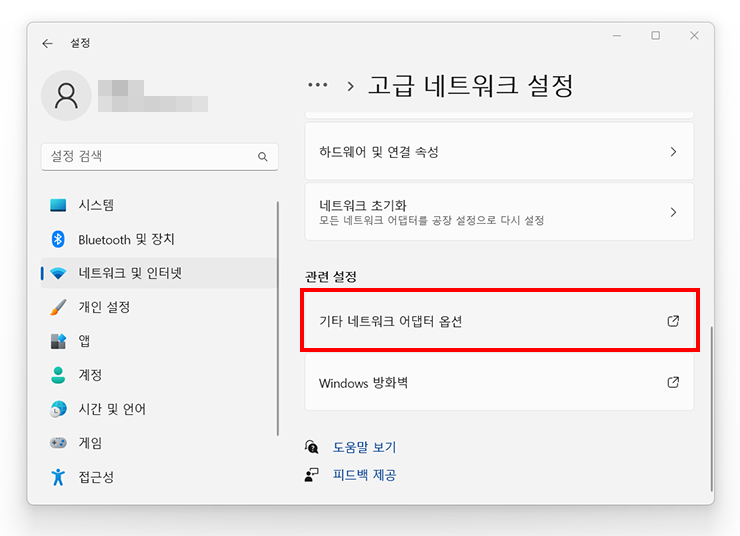Open 기타 네트워크 어댑터 옵션
Screen dimensions: 740x536
click(499, 321)
